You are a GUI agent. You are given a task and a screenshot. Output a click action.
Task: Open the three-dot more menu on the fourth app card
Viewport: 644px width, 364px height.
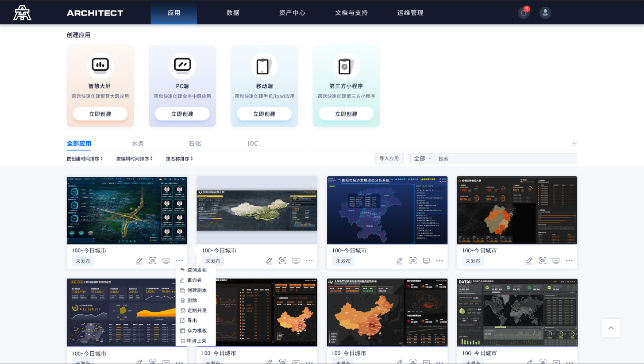(569, 261)
